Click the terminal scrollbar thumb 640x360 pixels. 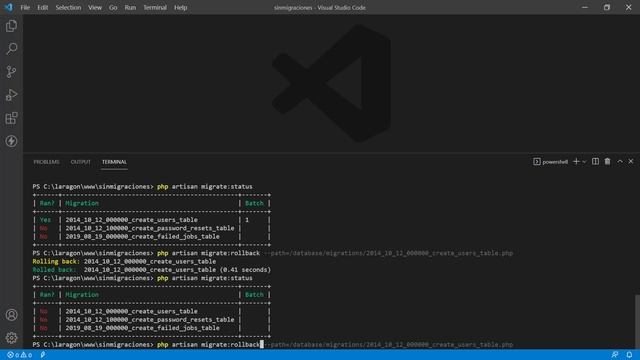[637, 321]
